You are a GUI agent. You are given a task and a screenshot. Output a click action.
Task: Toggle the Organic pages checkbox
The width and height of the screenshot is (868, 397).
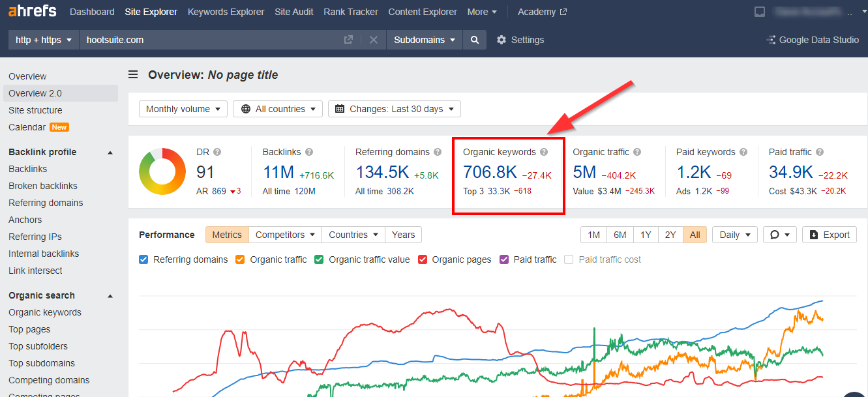click(423, 259)
